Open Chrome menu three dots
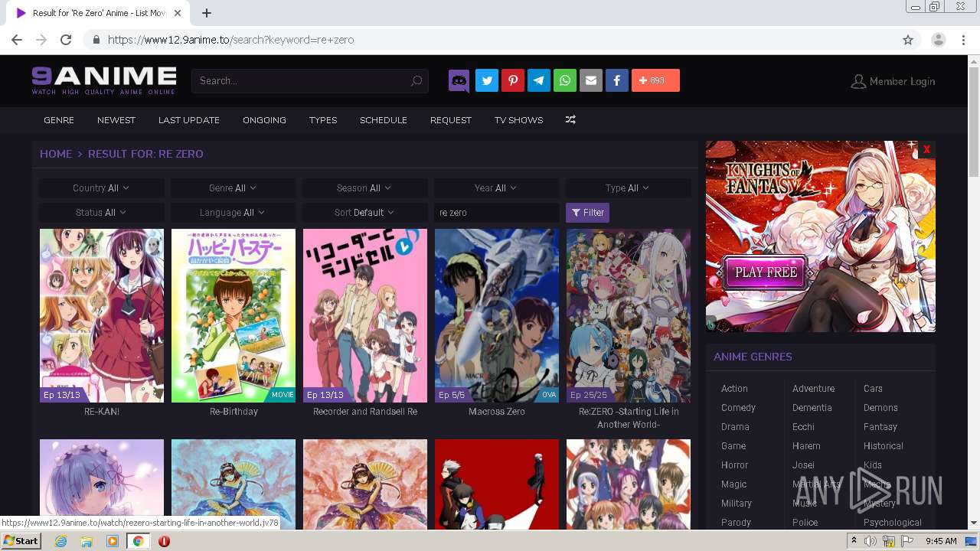Image resolution: width=980 pixels, height=551 pixels. coord(964,40)
